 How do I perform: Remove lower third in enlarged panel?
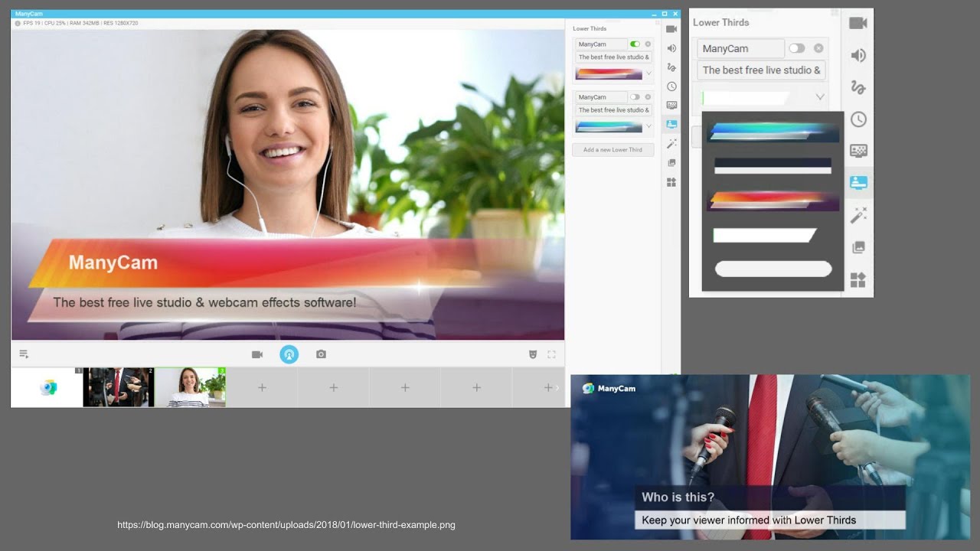pos(818,48)
